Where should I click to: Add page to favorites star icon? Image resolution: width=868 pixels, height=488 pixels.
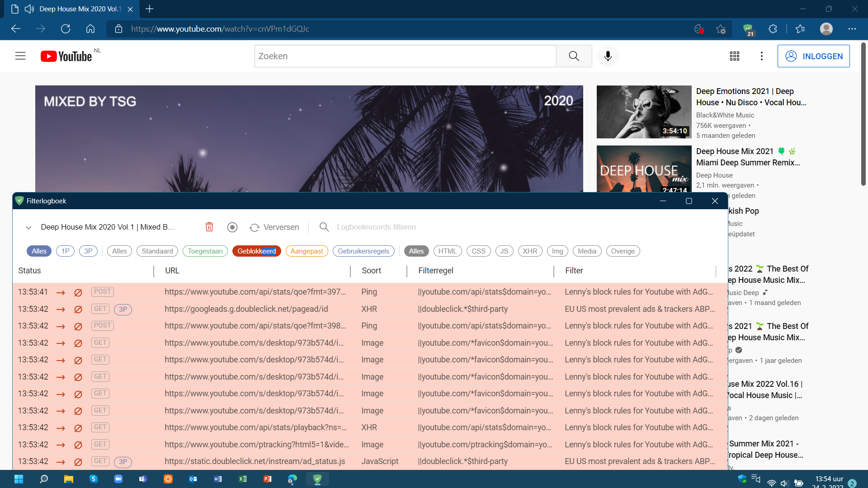(721, 29)
